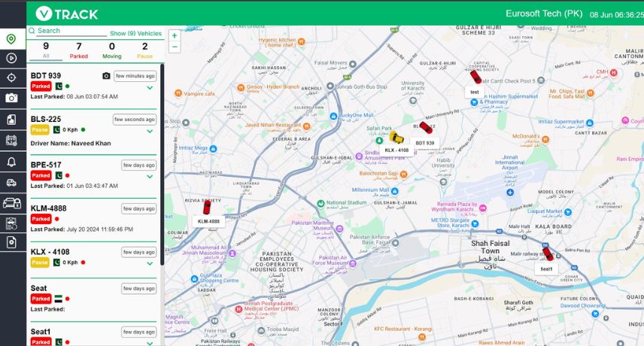This screenshot has width=644, height=346.
Task: Click the Show (9) Vehicles link
Action: [x=135, y=33]
